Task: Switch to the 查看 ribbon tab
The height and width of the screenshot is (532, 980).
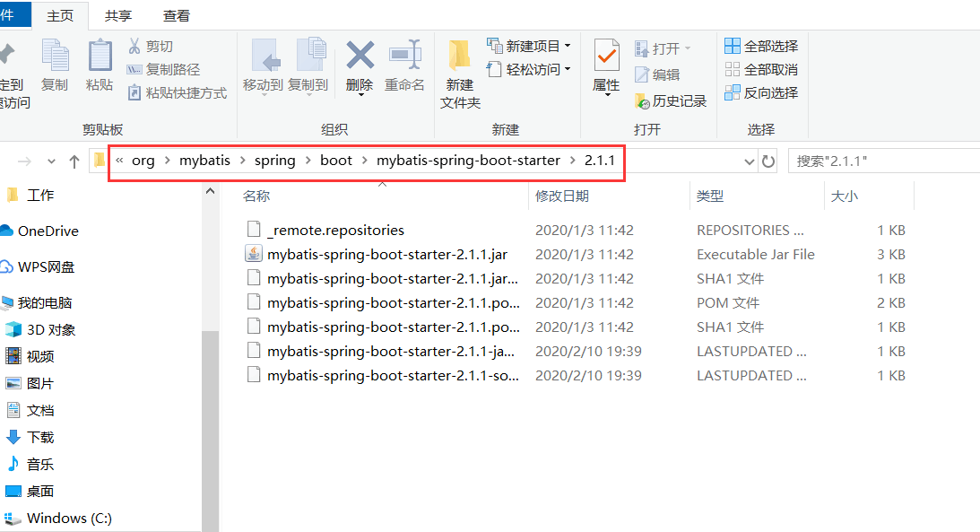Action: coord(177,15)
